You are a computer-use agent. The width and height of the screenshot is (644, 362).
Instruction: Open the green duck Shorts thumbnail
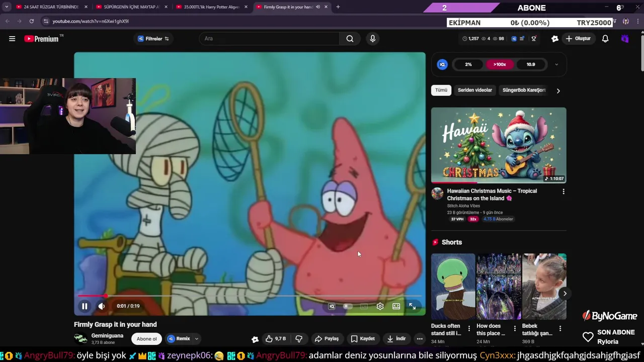pyautogui.click(x=453, y=287)
